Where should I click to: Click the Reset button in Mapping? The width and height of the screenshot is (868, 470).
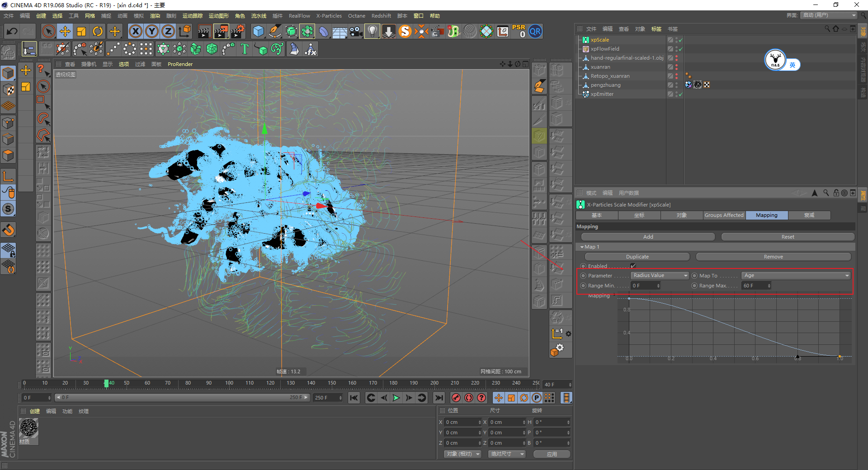coord(788,237)
